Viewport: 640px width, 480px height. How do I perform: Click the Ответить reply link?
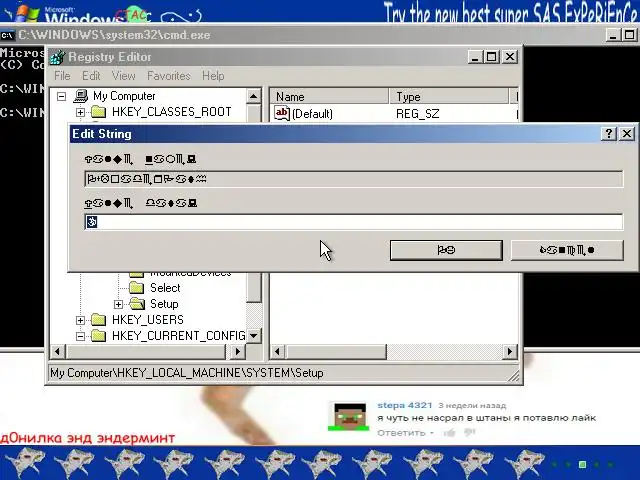click(x=401, y=433)
